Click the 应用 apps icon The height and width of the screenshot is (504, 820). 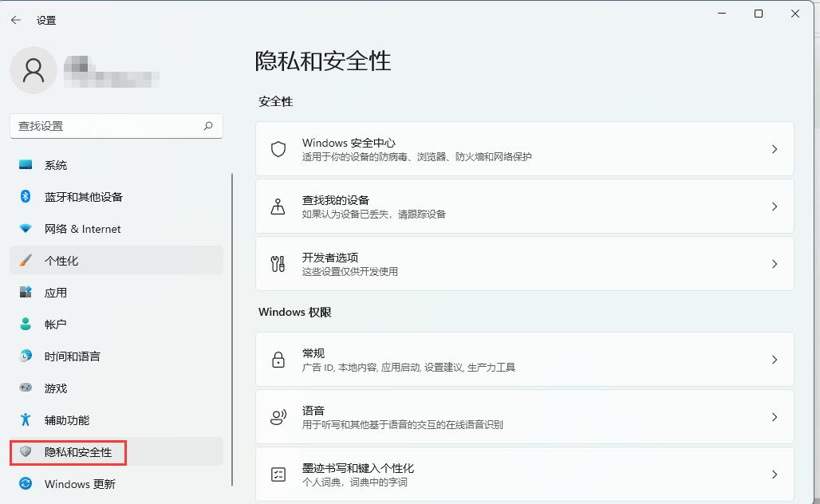point(25,292)
